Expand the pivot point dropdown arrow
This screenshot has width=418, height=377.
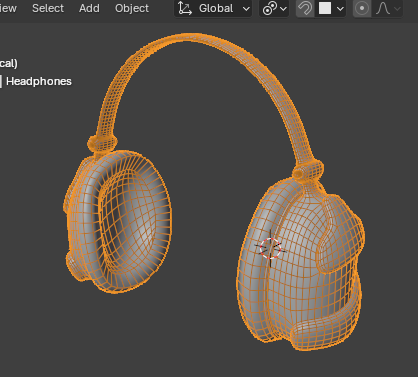click(284, 9)
